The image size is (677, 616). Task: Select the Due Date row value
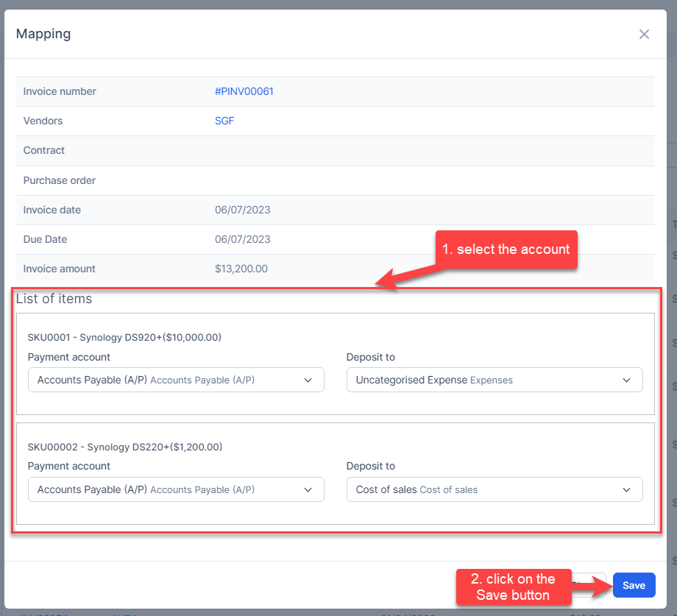point(242,239)
